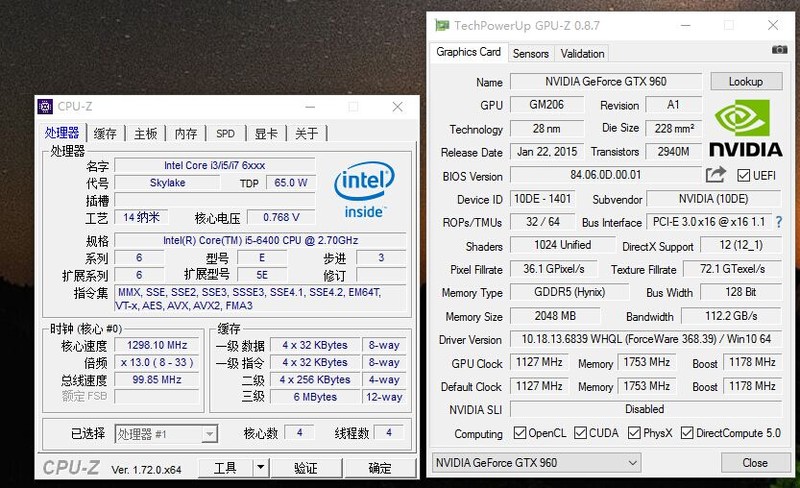Click the Driver Version field
The image size is (800, 488).
(645, 339)
